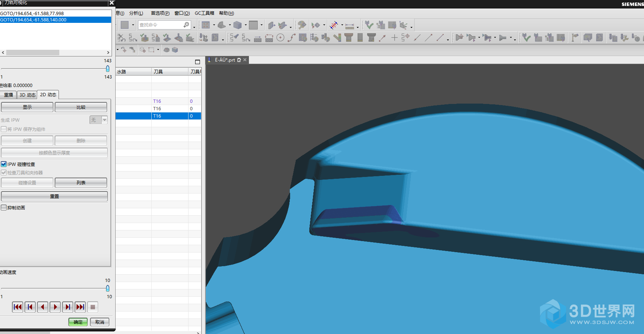Switch to the 重播 tab

(x=8, y=95)
